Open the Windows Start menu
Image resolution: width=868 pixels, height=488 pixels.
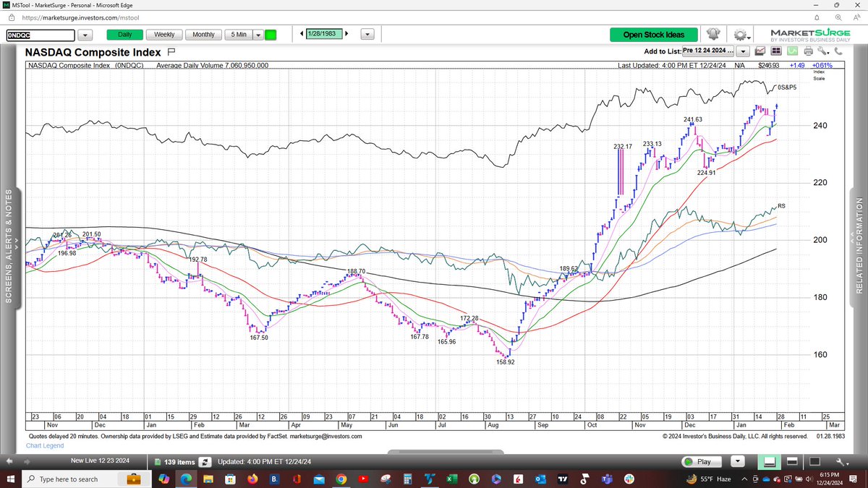coord(11,479)
